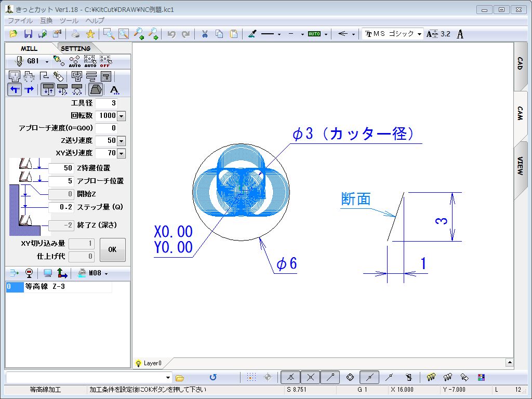
Task: Click the first AUTO hole detection icon
Action: coord(75,61)
